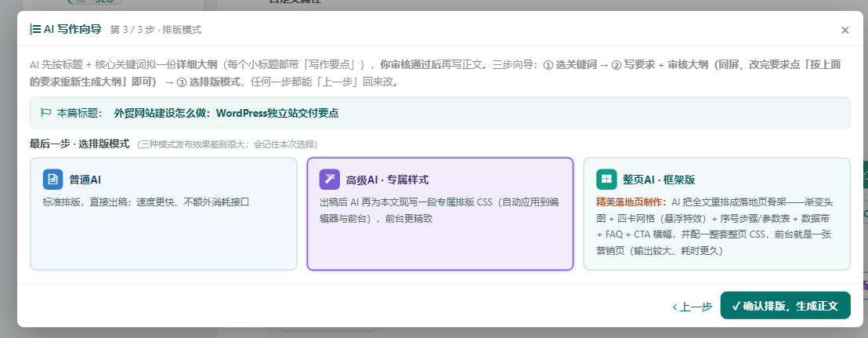Click the green grid icon of 整页AI
Viewport: 868px width, 338px height.
(x=606, y=180)
